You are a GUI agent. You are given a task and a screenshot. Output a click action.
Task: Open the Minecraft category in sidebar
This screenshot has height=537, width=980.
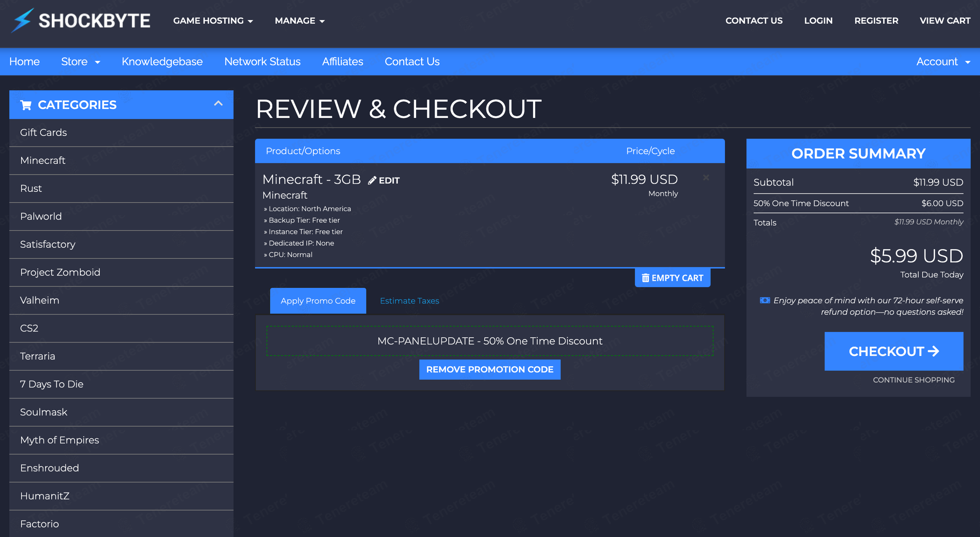click(121, 160)
